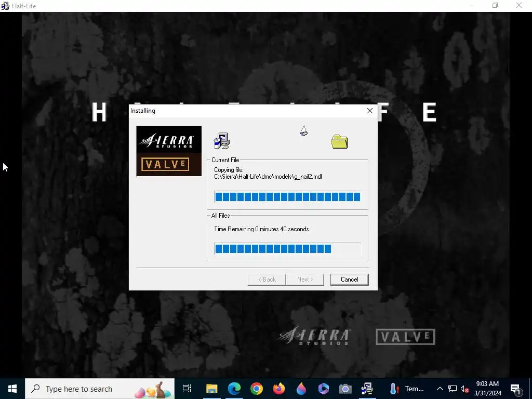The height and width of the screenshot is (399, 532).
Task: Launch Google Chrome from taskbar
Action: click(x=257, y=389)
